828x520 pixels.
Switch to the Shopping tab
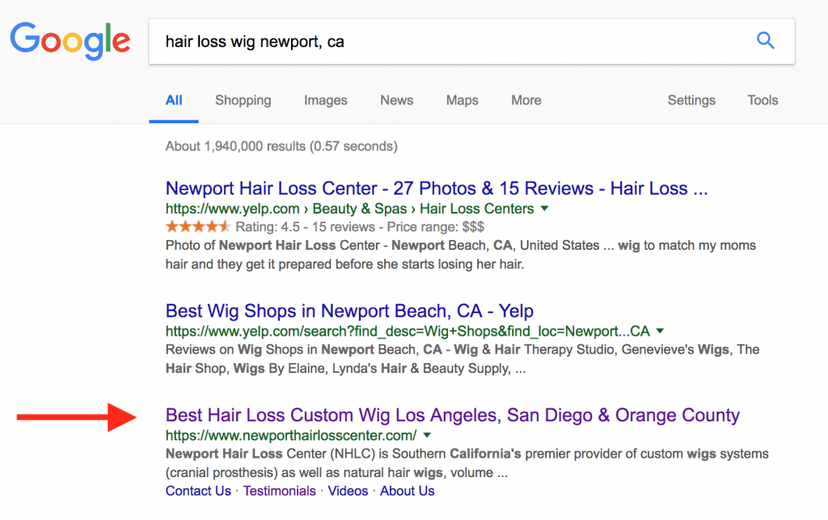tap(243, 100)
